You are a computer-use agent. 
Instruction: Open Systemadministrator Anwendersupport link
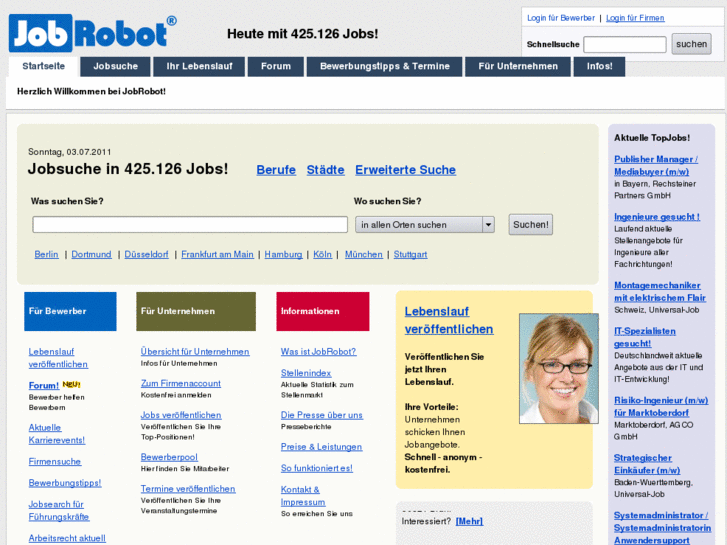click(x=662, y=528)
